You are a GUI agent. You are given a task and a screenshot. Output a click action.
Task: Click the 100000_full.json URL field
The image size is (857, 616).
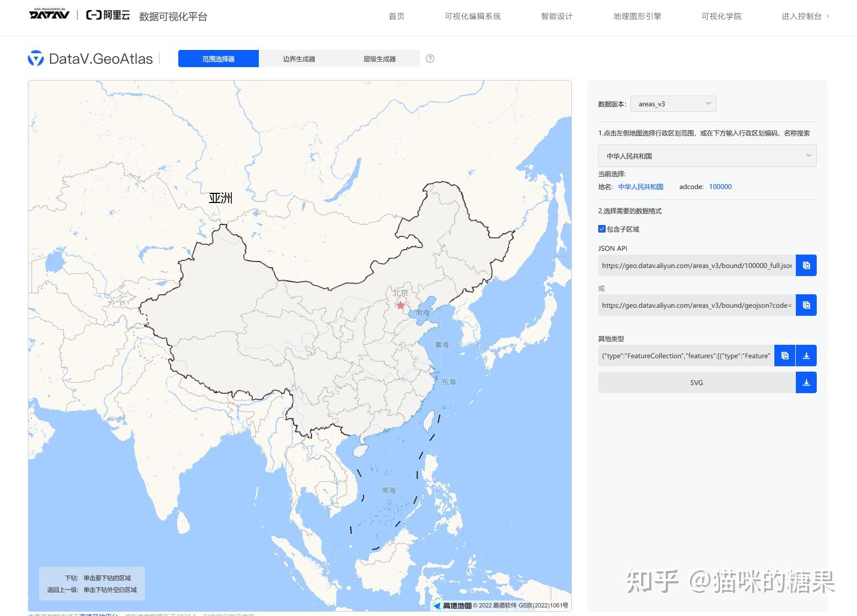coord(697,265)
